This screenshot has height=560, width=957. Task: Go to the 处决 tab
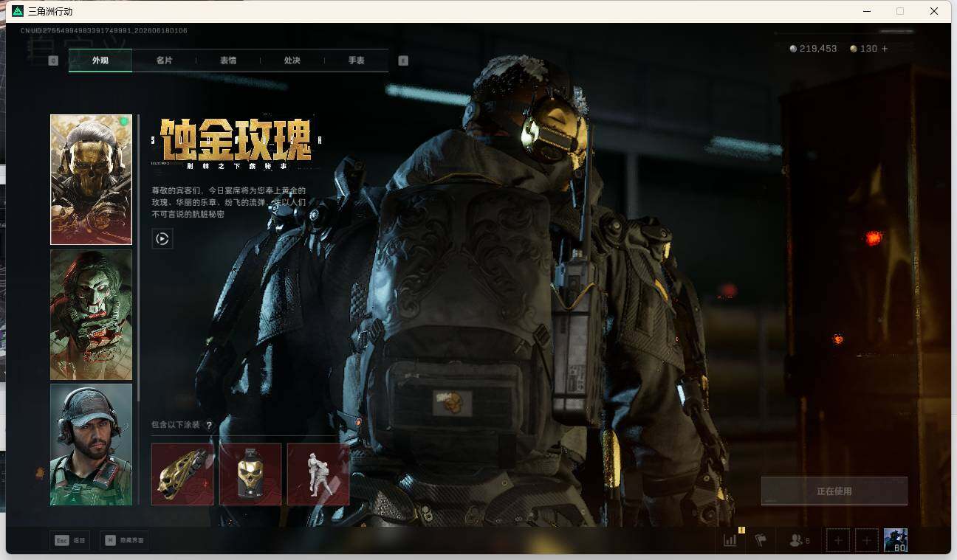(x=292, y=61)
